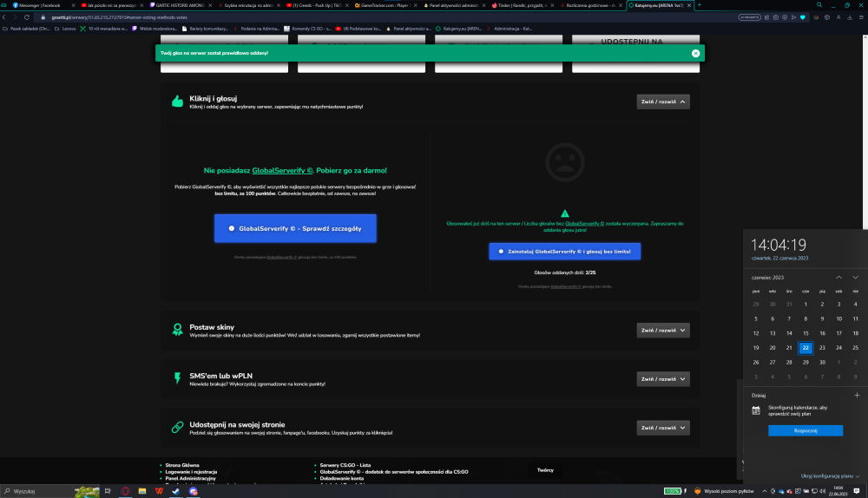The width and height of the screenshot is (868, 498).
Task: Click thumbs-up icon next to Kliknij i głosuj
Action: tap(177, 102)
